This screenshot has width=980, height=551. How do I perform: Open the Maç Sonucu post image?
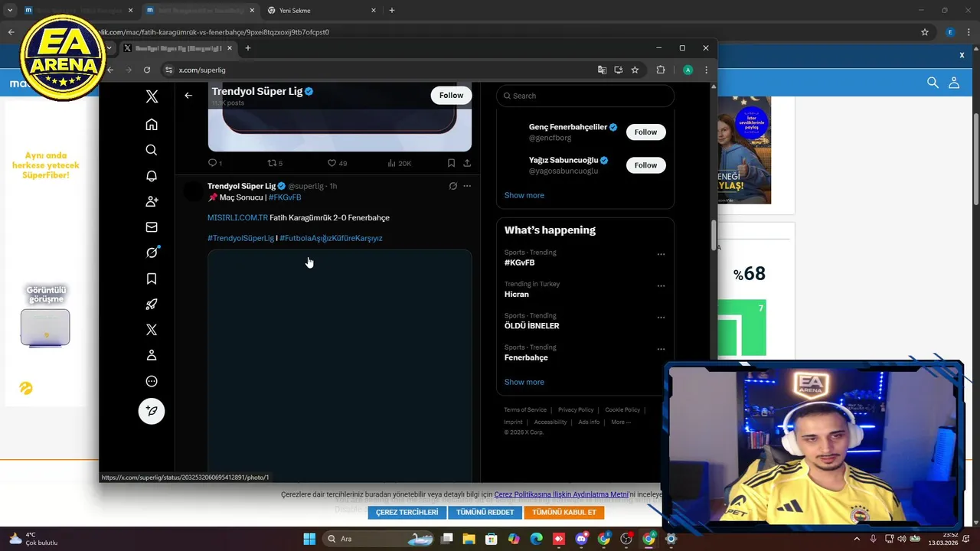click(340, 365)
